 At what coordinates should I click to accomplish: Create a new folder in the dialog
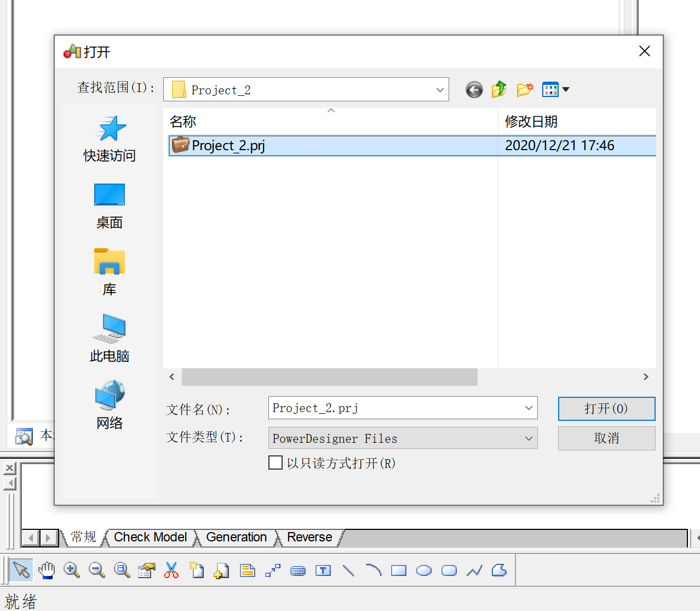(524, 89)
